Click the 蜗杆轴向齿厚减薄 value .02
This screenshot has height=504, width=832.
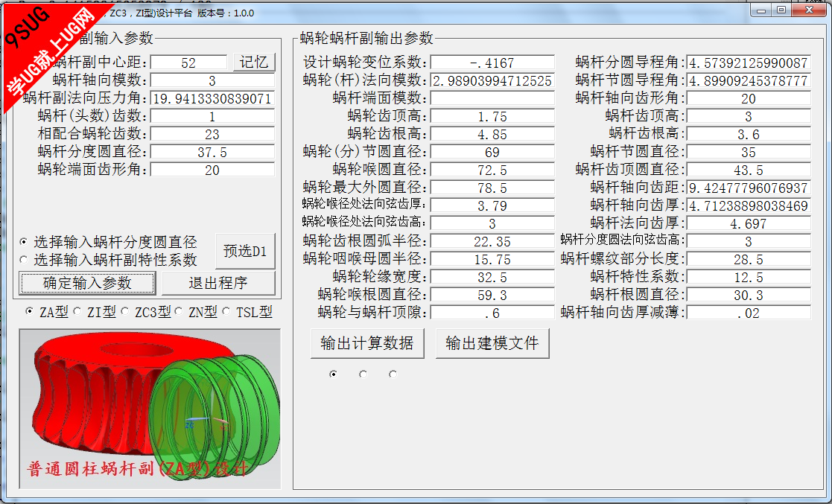[x=749, y=313]
